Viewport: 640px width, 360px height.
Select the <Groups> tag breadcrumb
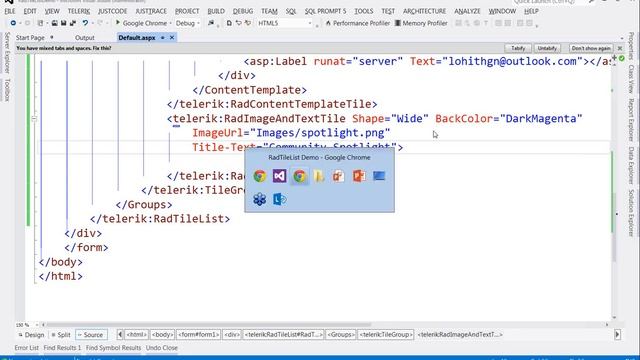(x=340, y=335)
